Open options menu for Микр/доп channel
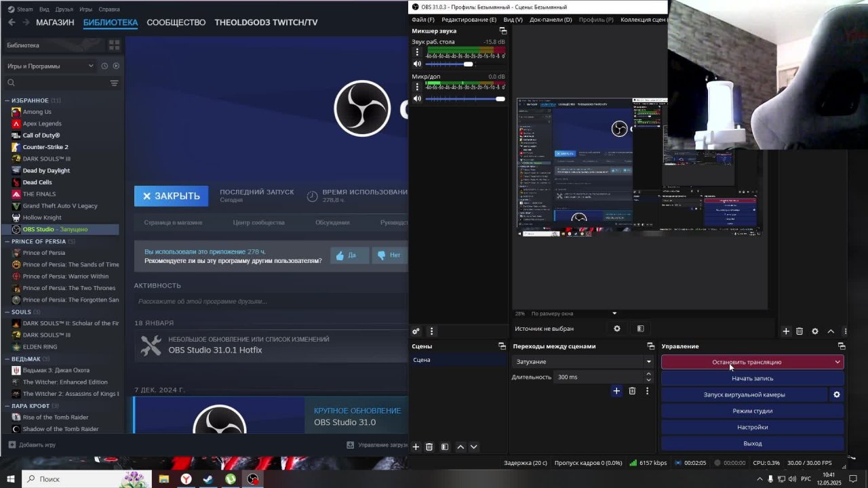Screen dimensions: 868x488 click(x=417, y=87)
